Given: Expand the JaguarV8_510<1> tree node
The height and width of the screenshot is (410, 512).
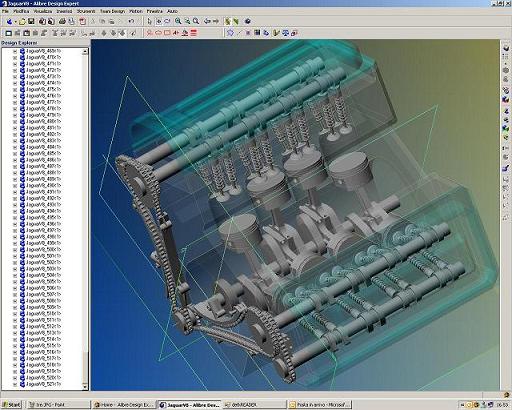Looking at the screenshot, I should (x=15, y=314).
